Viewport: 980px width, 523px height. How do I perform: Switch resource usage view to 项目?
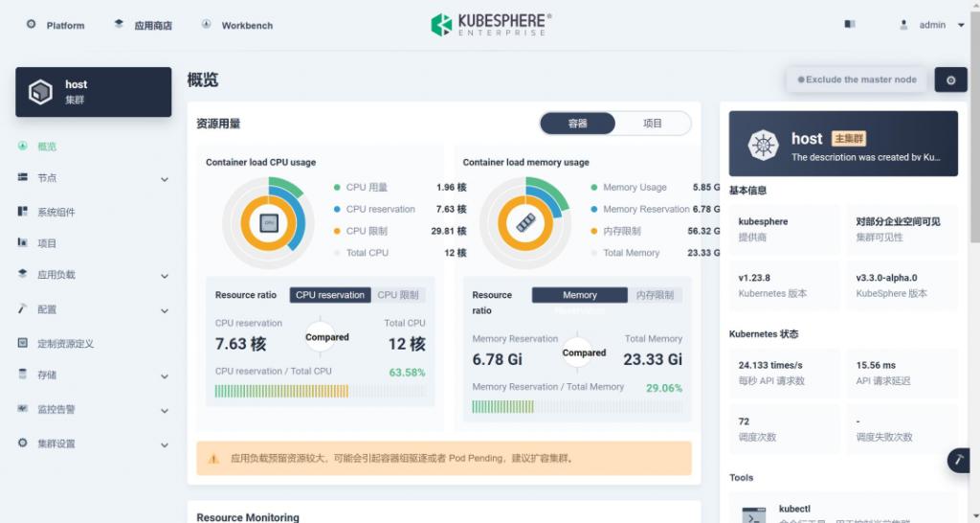(x=653, y=124)
